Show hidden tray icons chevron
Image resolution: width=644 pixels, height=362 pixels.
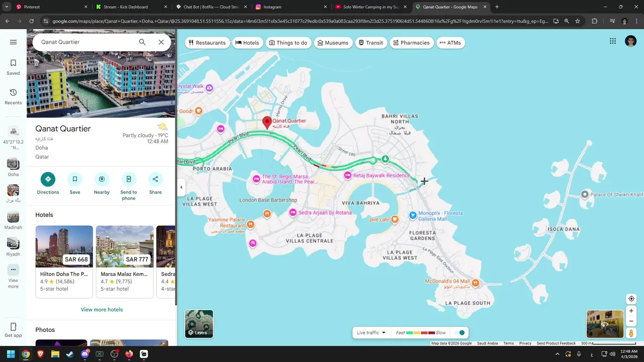557,354
